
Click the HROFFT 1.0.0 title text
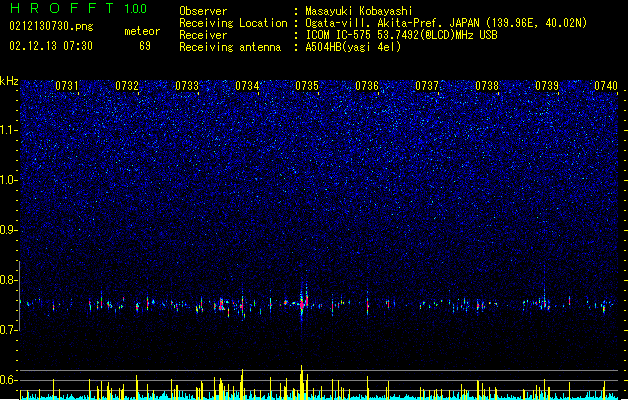(79, 8)
